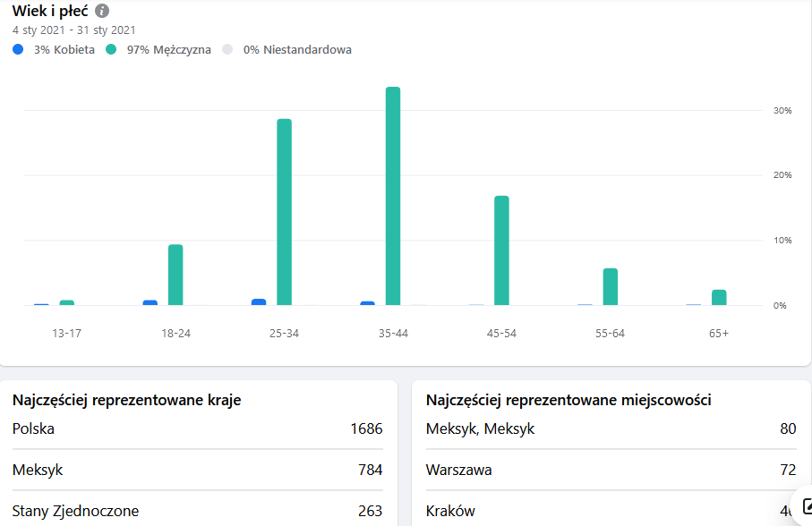The image size is (812, 526).
Task: Toggle the Niestandardowa legend gray dot
Action: pos(227,49)
